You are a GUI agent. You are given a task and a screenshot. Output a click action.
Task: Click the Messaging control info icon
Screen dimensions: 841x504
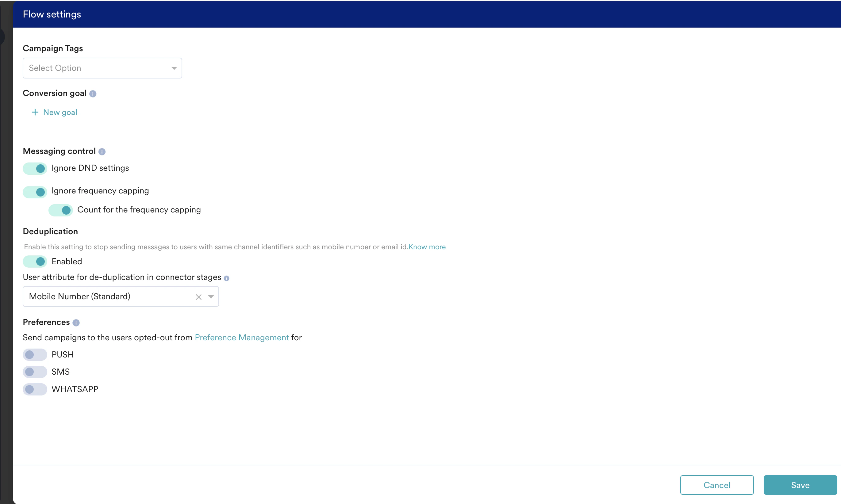point(102,152)
